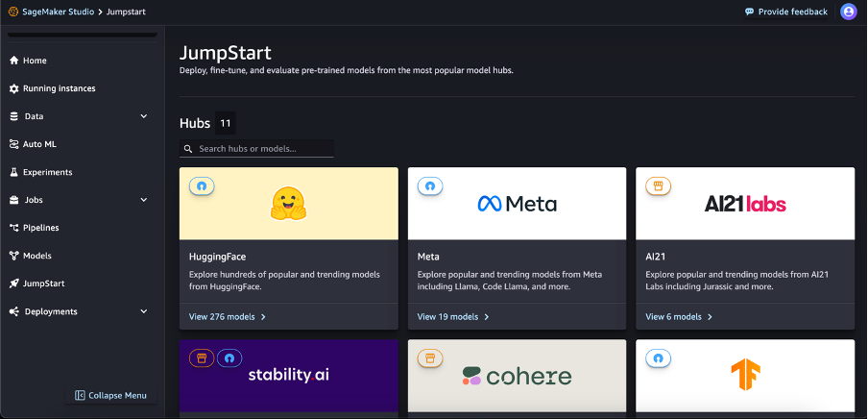The image size is (868, 419).
Task: Click the Search hubs or models field
Action: [257, 149]
